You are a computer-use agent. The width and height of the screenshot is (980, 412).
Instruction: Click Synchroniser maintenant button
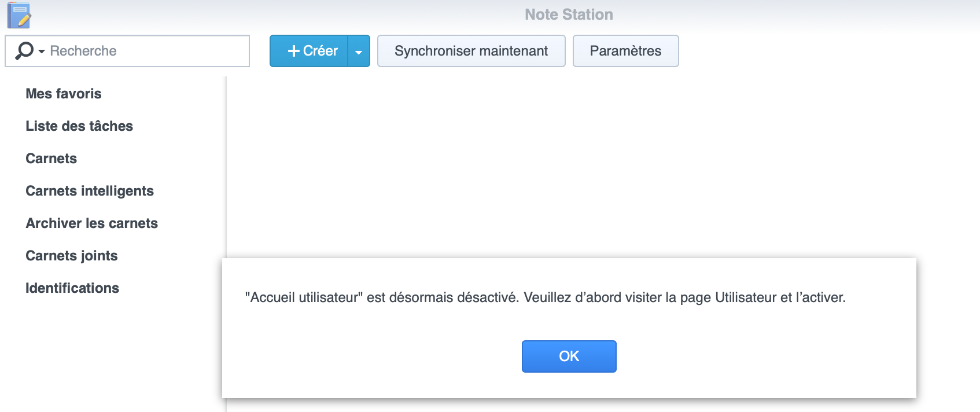(x=471, y=51)
